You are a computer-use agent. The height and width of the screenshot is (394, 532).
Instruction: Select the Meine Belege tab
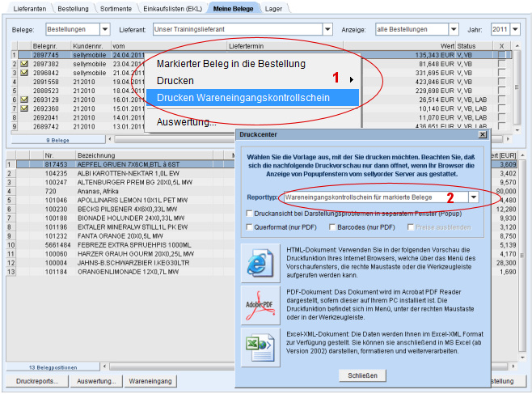click(x=233, y=9)
